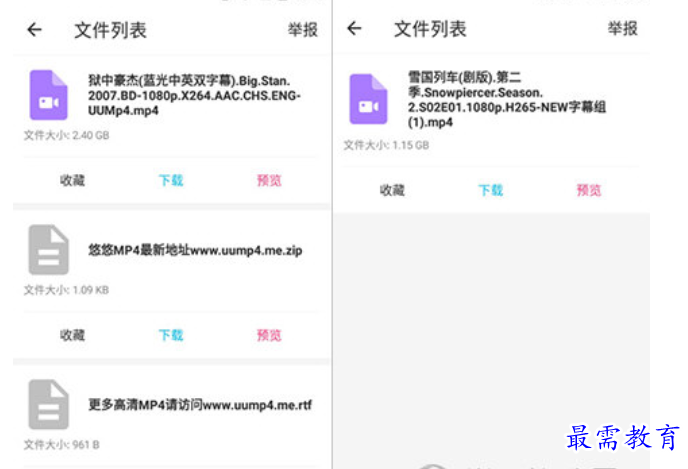Tap 预览 for the Big.Stan video
The height and width of the screenshot is (469, 688).
click(x=269, y=180)
